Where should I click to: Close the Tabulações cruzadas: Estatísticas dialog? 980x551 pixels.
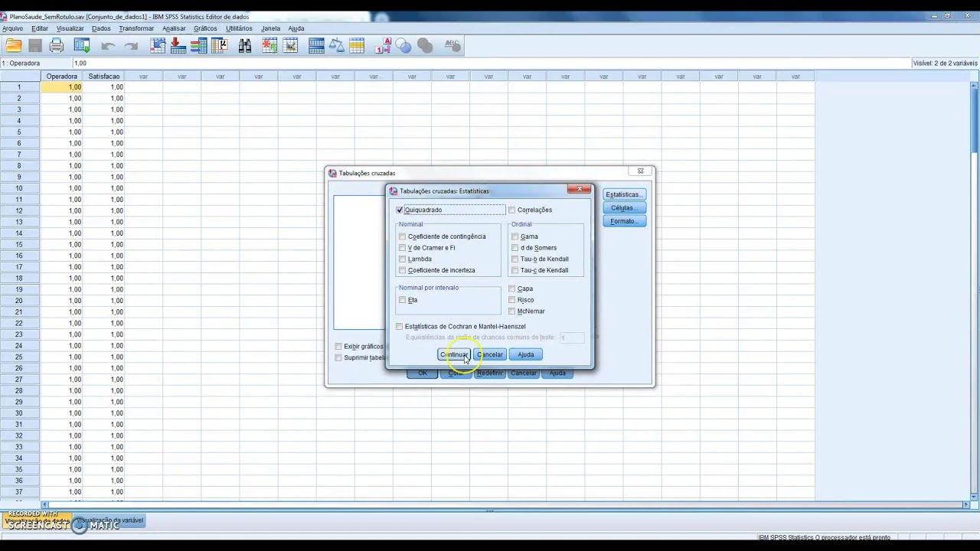pyautogui.click(x=580, y=189)
